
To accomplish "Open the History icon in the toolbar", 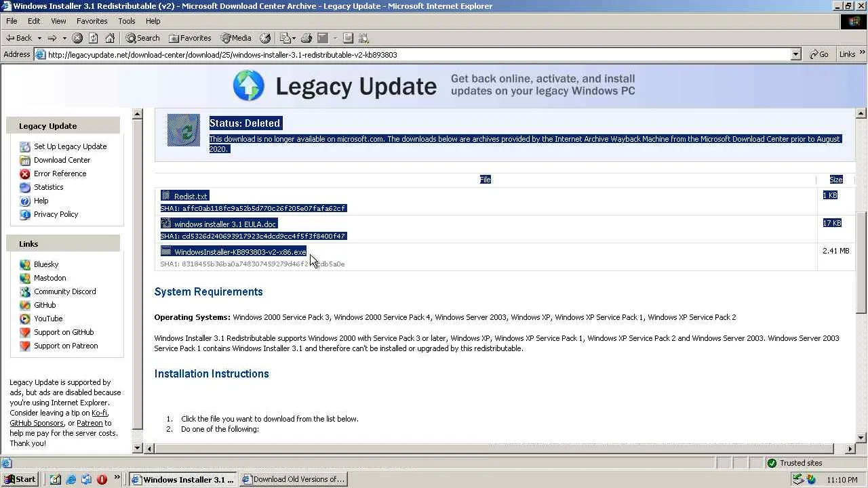I will click(x=265, y=38).
